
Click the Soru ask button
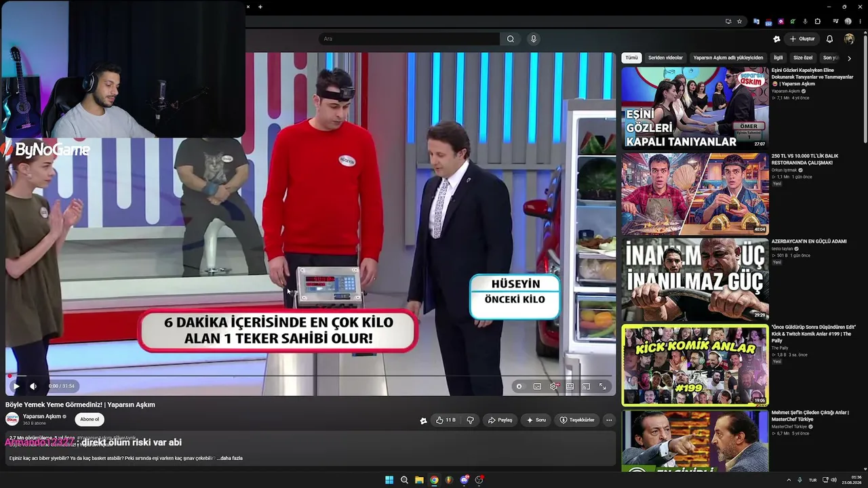click(x=536, y=420)
